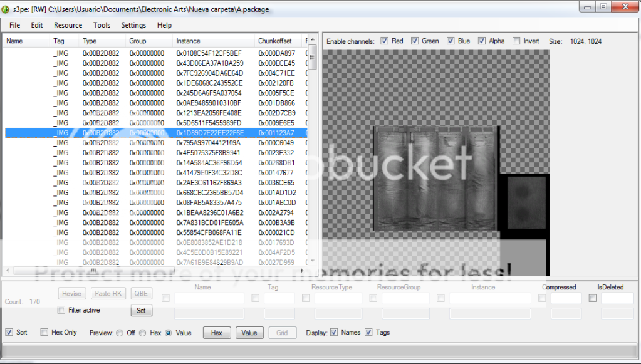
Task: Click the Chunkoffset column header
Action: tap(274, 41)
